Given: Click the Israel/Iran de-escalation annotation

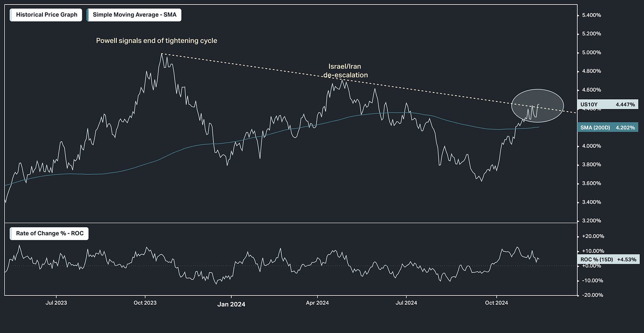Looking at the screenshot, I should pos(345,71).
